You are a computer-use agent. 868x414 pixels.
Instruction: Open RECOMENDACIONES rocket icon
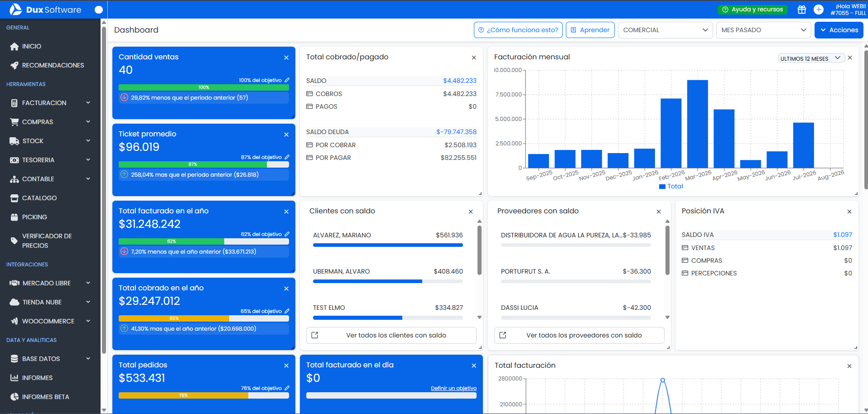tap(14, 65)
